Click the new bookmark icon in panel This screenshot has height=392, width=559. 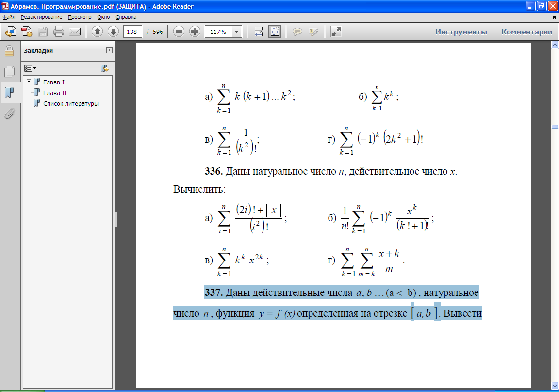[x=104, y=68]
